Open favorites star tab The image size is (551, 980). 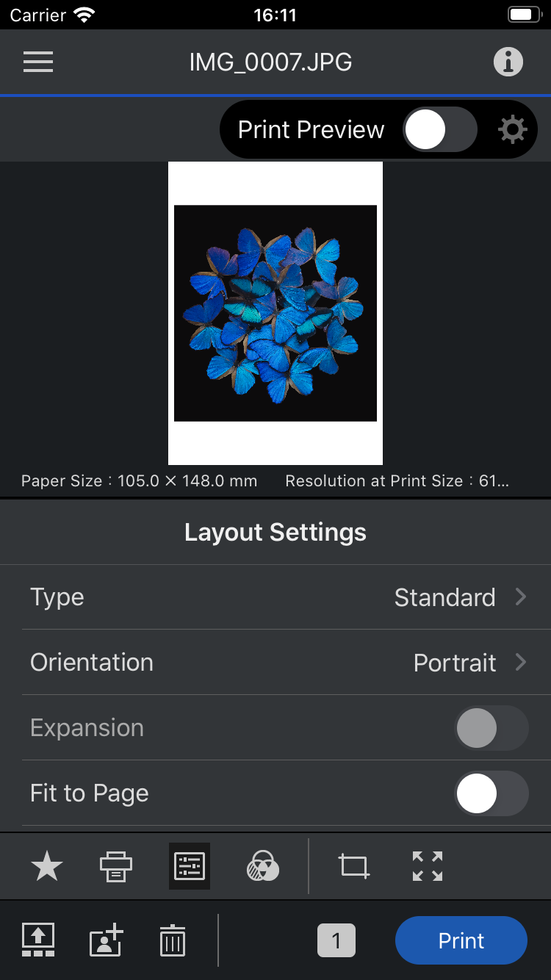tap(47, 867)
